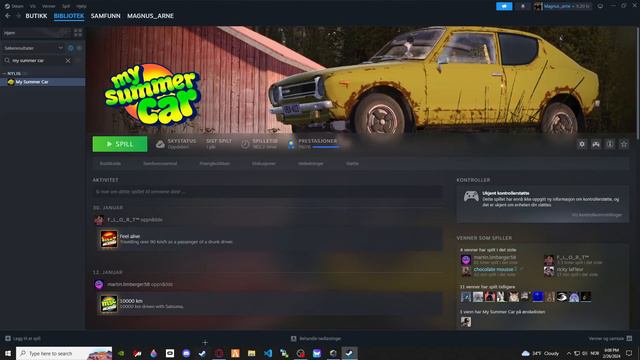Open the Spill menu

(66, 6)
